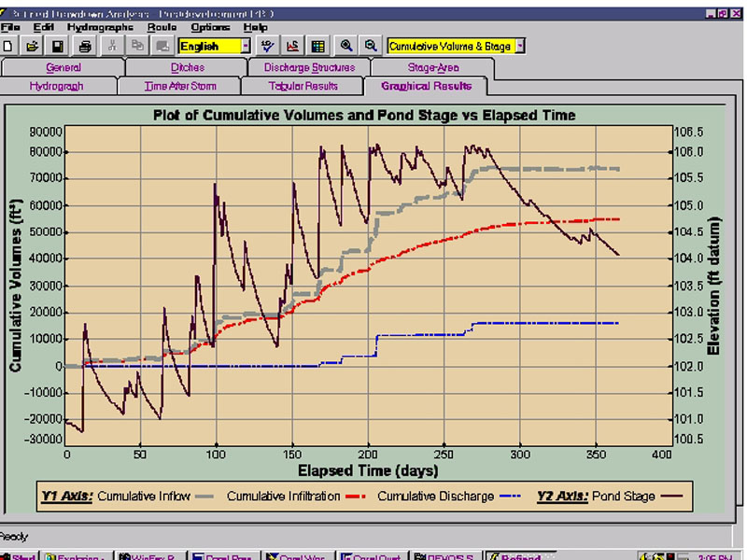Screen dimensions: 747x560
Task: Open a file using the folder icon
Action: 33,46
